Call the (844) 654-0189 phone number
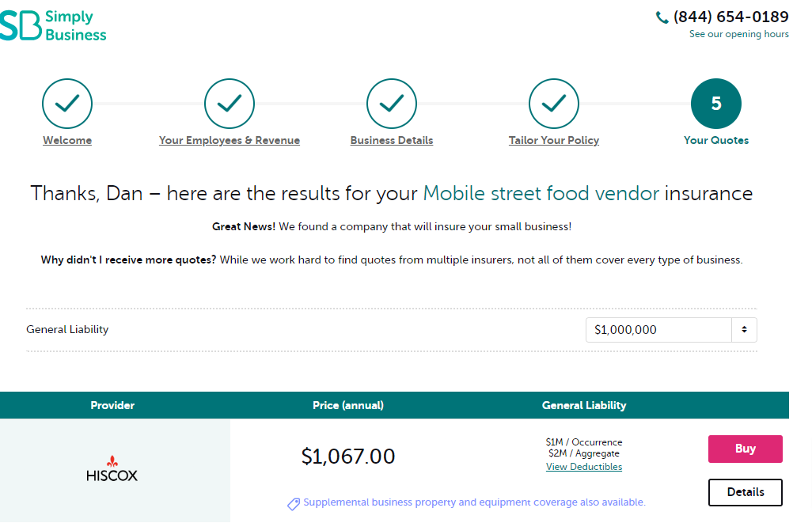 (730, 17)
